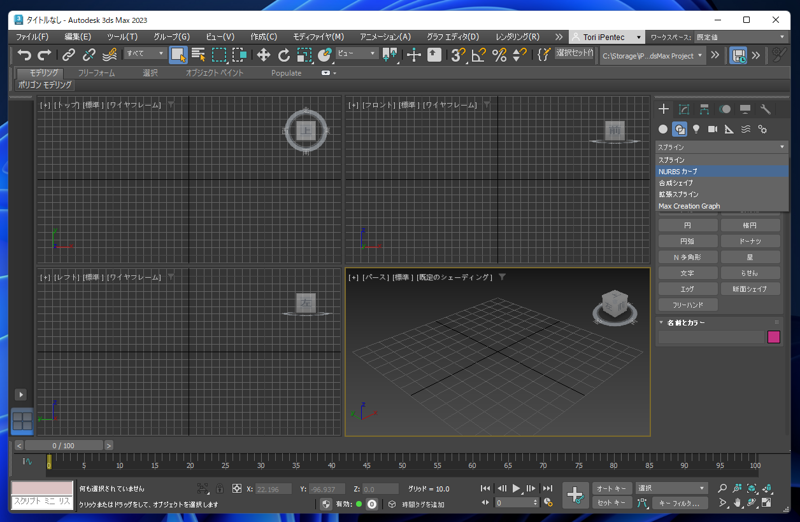Viewport: 800px width, 522px height.
Task: Select the Link objects tool
Action: (68, 55)
